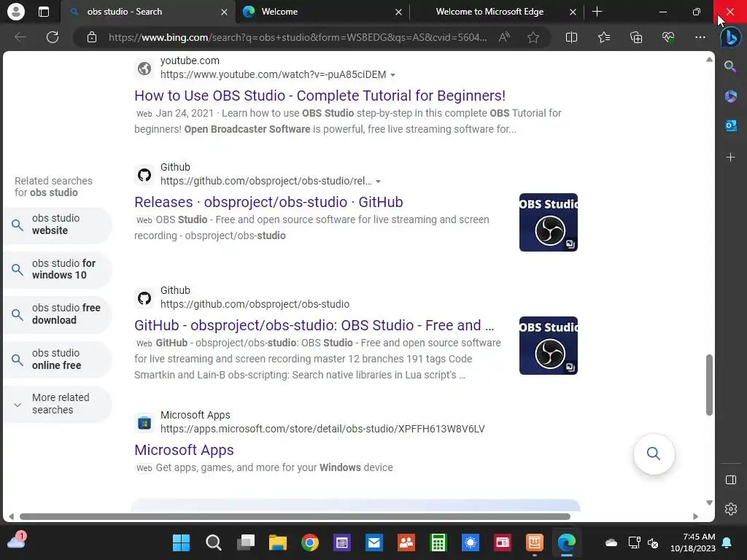Open the tab actions menu icon

click(x=43, y=12)
